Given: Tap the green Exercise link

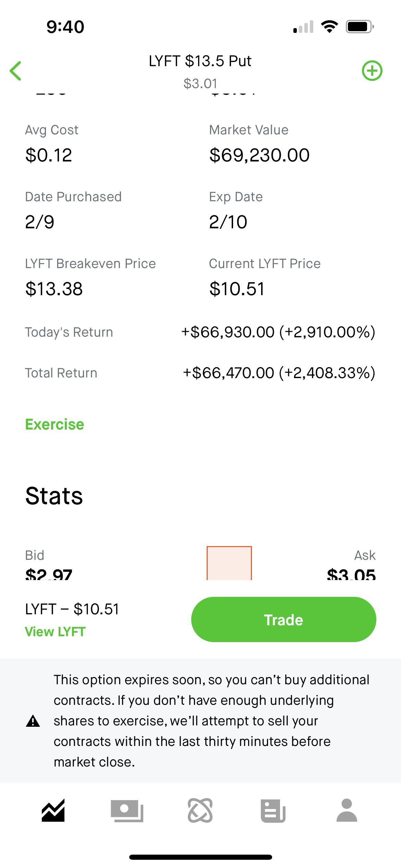Looking at the screenshot, I should pyautogui.click(x=54, y=424).
